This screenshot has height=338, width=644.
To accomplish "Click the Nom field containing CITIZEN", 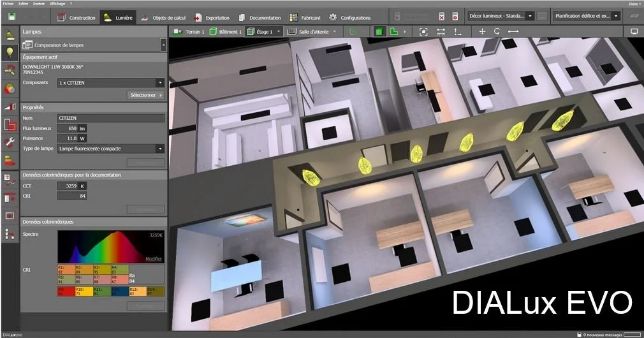I will pyautogui.click(x=111, y=118).
